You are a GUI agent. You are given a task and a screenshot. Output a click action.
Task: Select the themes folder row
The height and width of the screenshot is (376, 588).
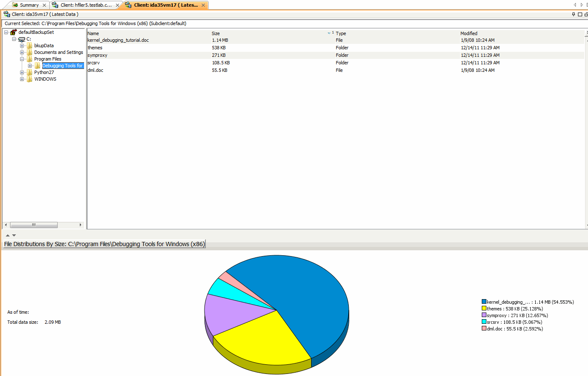coord(335,48)
